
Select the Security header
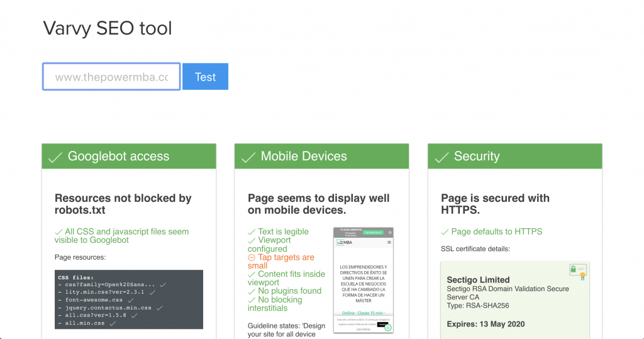pos(515,156)
